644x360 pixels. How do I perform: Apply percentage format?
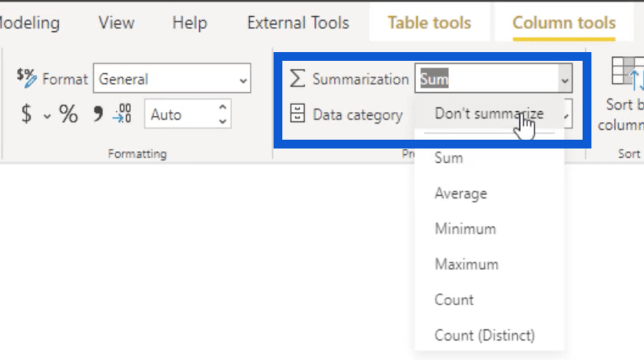[x=68, y=114]
